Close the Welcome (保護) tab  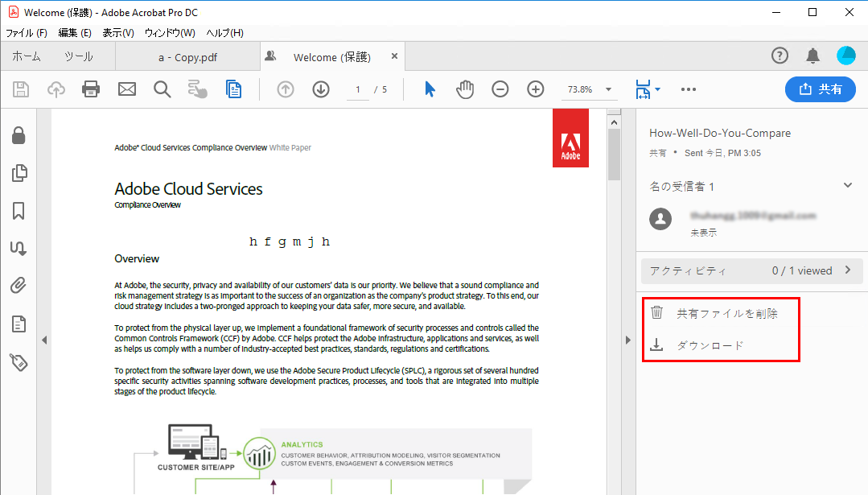point(394,56)
